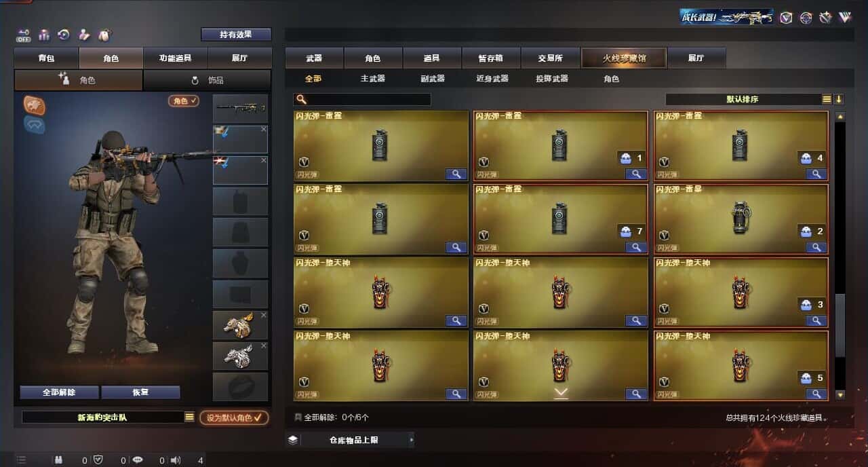Image resolution: width=868 pixels, height=467 pixels.
Task: Toggle the OFF switch icon at top left
Action: pyautogui.click(x=24, y=35)
